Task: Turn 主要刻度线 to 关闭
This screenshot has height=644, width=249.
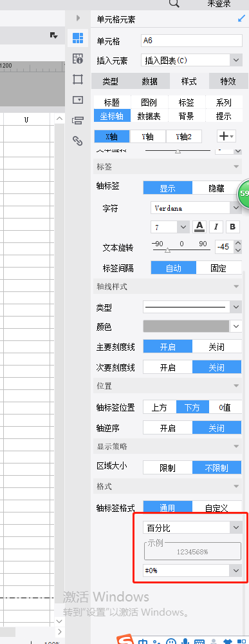Action: coord(217,347)
